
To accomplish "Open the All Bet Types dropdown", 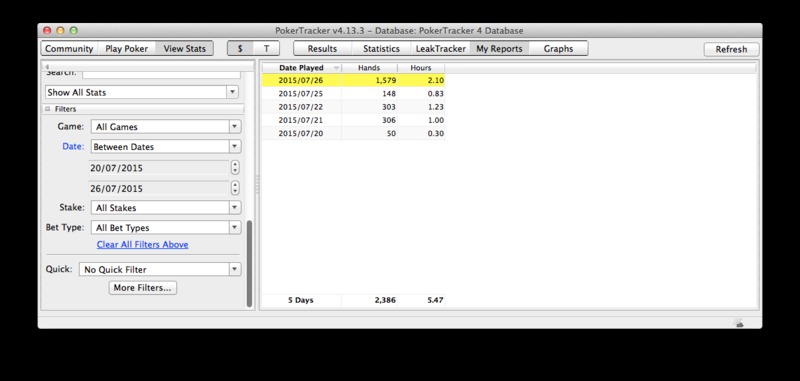I will coord(166,227).
